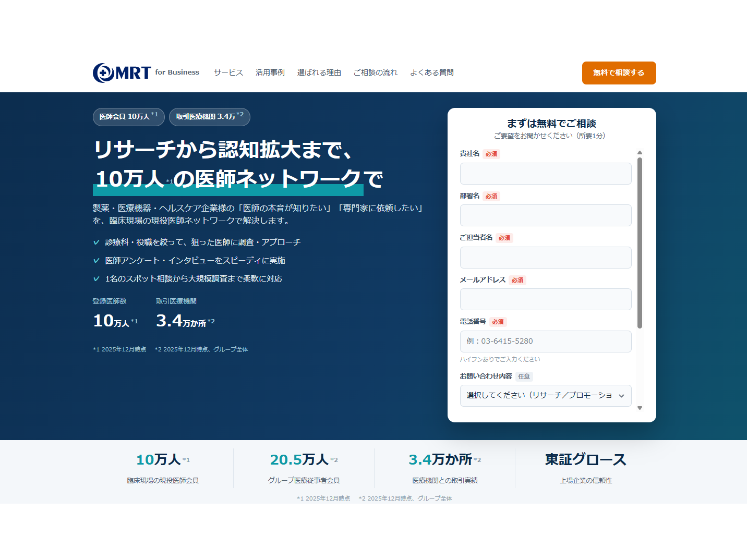
Task: Click the MRT for Business logo
Action: [146, 72]
